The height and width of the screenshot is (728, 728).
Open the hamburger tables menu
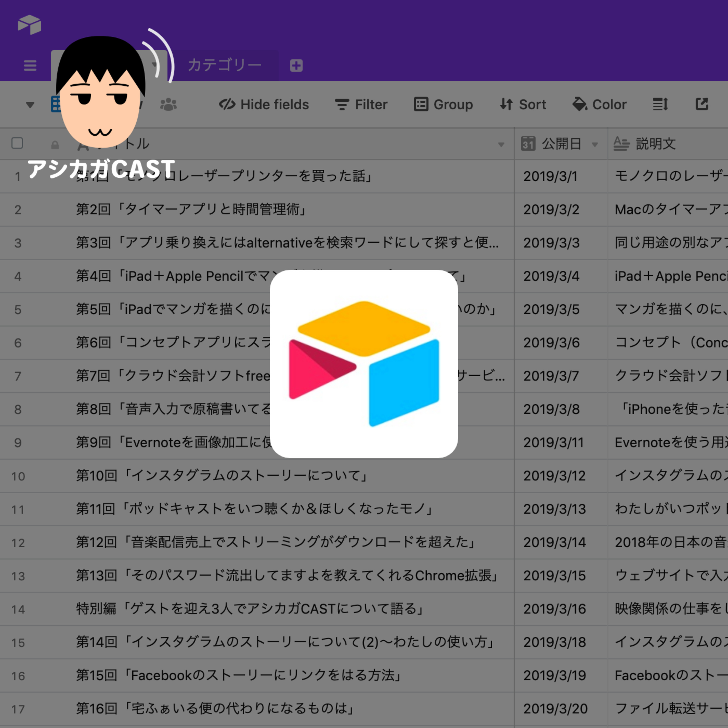(30, 66)
